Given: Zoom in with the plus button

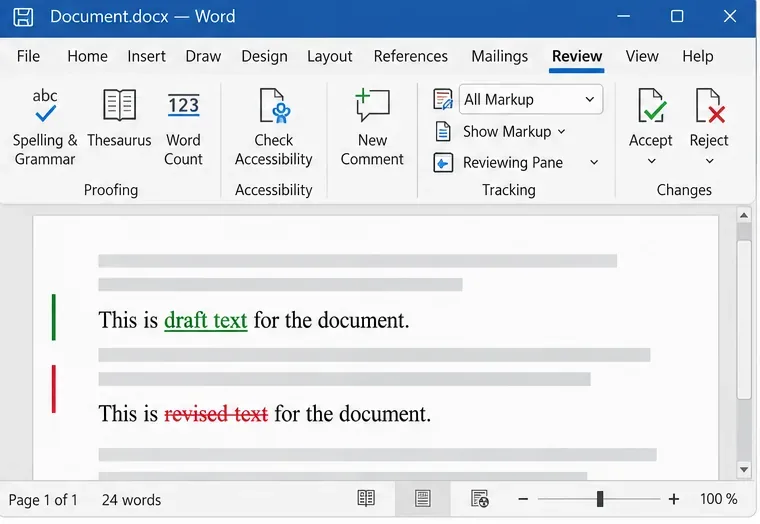Looking at the screenshot, I should tap(674, 499).
